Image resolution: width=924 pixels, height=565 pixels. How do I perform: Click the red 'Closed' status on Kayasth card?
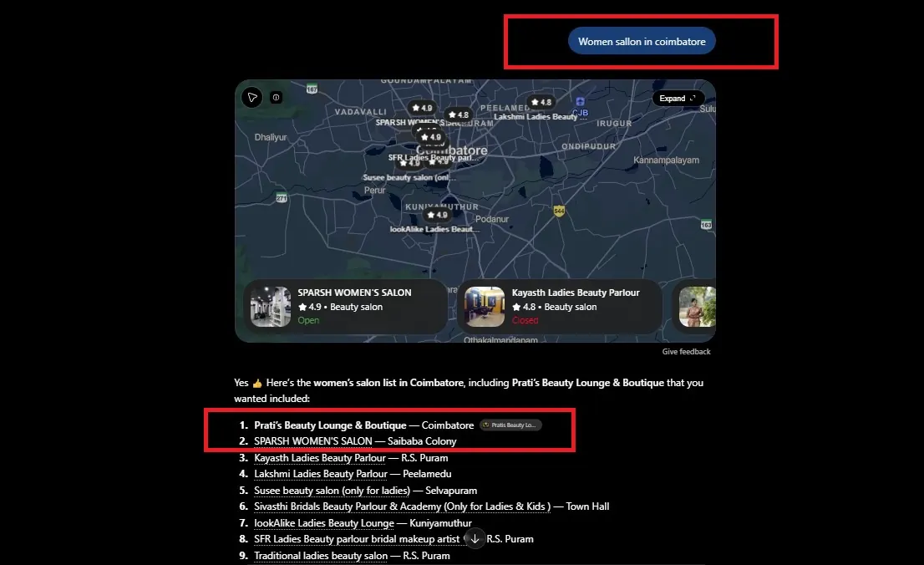pos(525,320)
